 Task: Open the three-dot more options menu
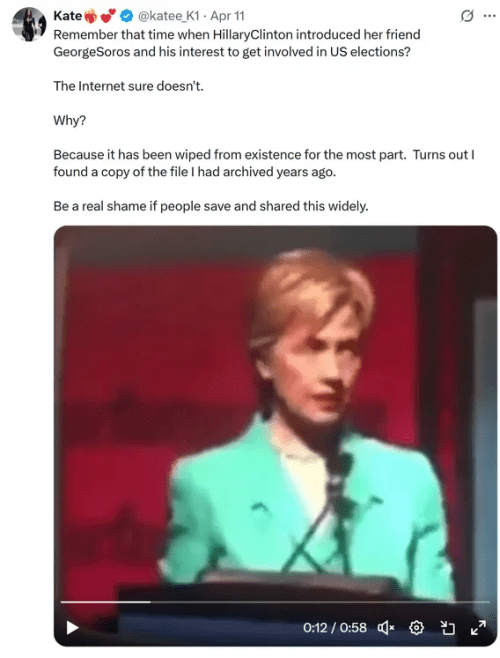click(490, 16)
